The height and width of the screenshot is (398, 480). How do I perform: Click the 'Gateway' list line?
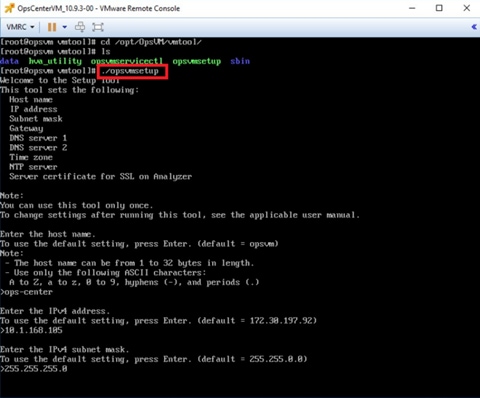point(26,128)
